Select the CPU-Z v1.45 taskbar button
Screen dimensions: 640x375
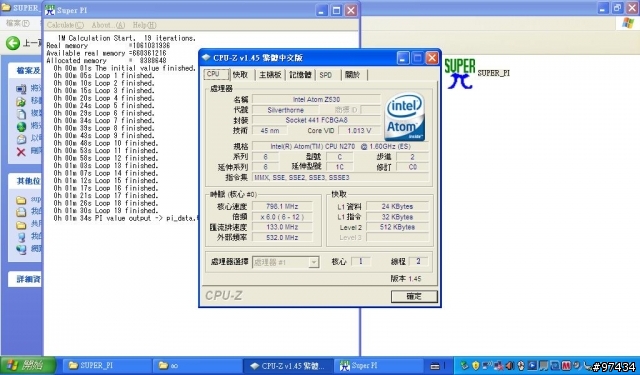(x=288, y=366)
